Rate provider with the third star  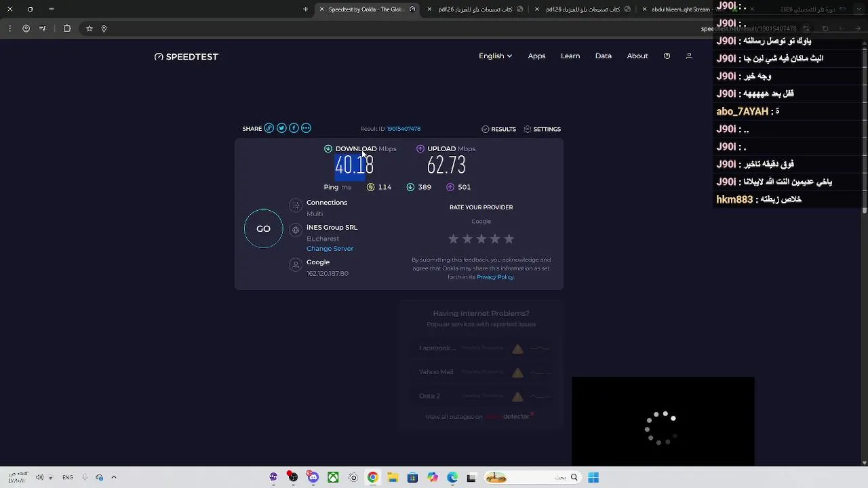[481, 239]
